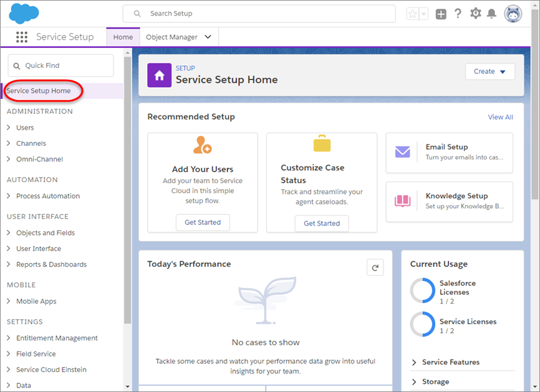Open the App Launcher dots icon

[x=22, y=37]
